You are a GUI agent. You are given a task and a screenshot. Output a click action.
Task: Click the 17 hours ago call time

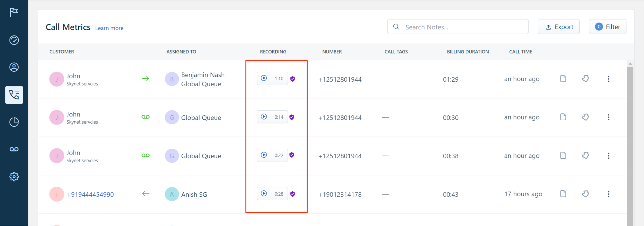tap(523, 194)
